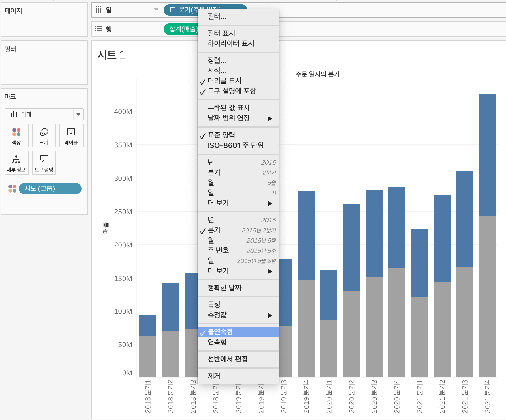The image size is (506, 420).
Task: Choose 서식... from the context menu
Action: coord(238,71)
